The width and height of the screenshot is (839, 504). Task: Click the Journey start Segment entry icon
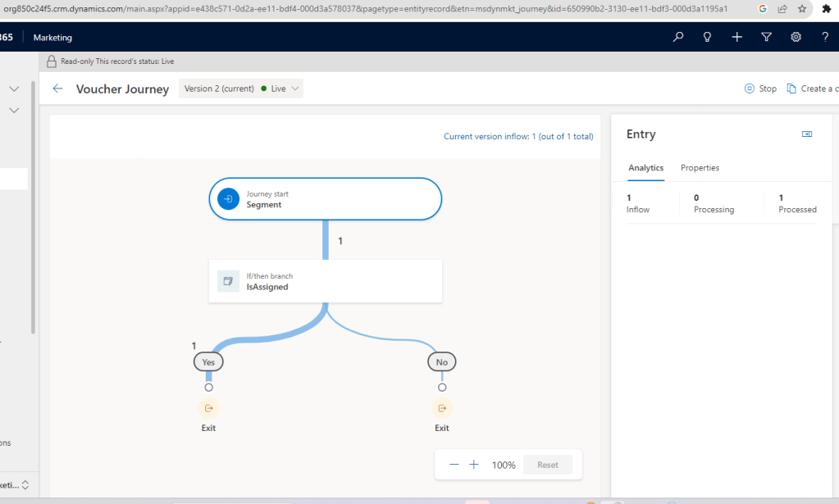pos(229,199)
